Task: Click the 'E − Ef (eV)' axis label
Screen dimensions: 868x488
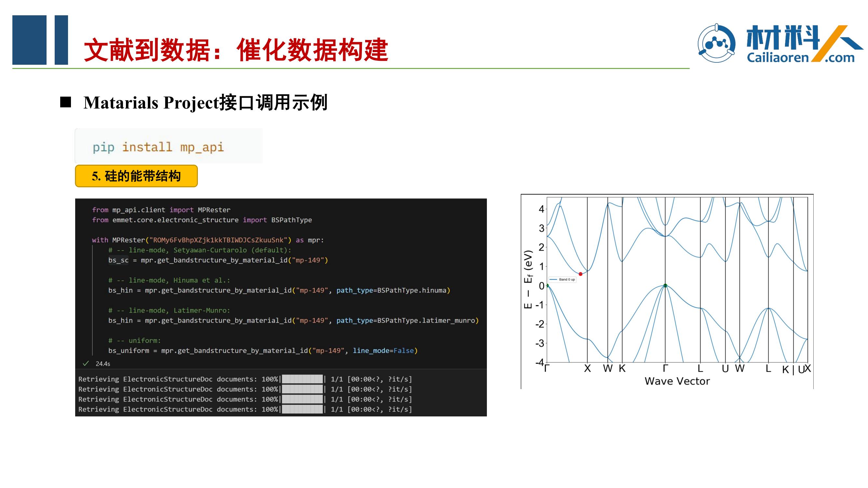Action: (528, 279)
